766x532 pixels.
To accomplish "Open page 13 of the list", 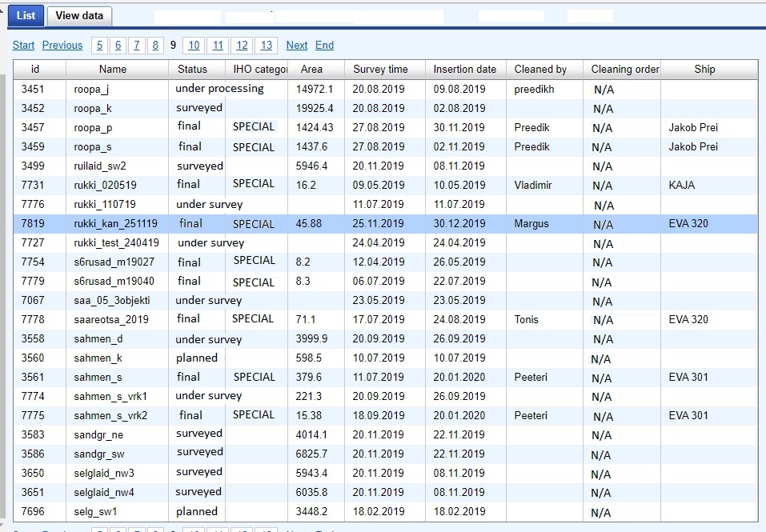I will pyautogui.click(x=267, y=46).
